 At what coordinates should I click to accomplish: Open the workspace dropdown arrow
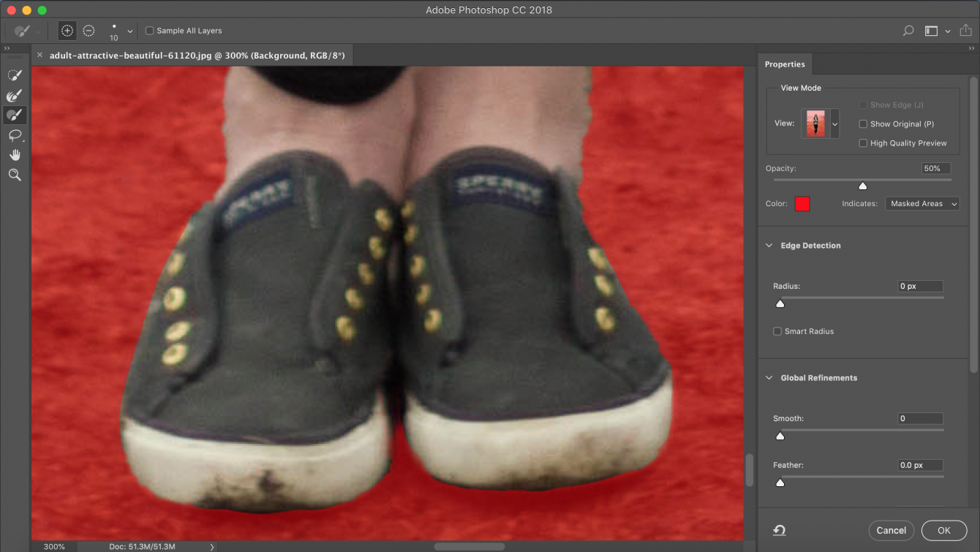[948, 31]
